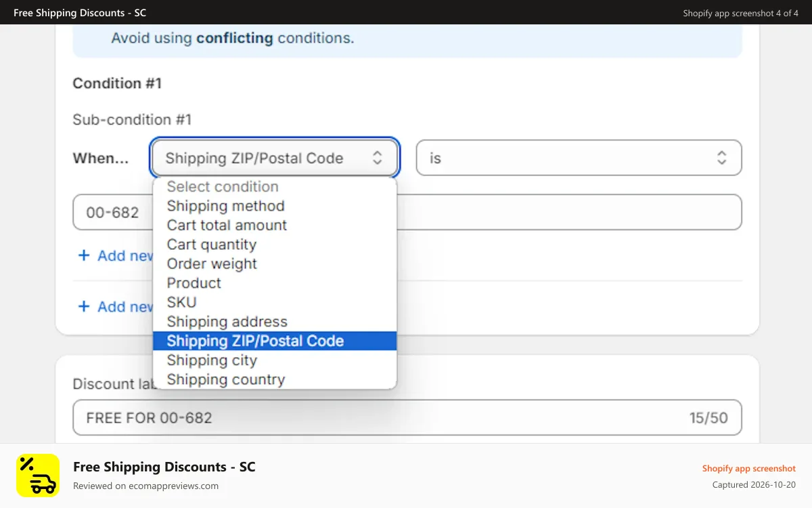
Task: Click the lower 'Add new' link below the divider
Action: (x=116, y=307)
